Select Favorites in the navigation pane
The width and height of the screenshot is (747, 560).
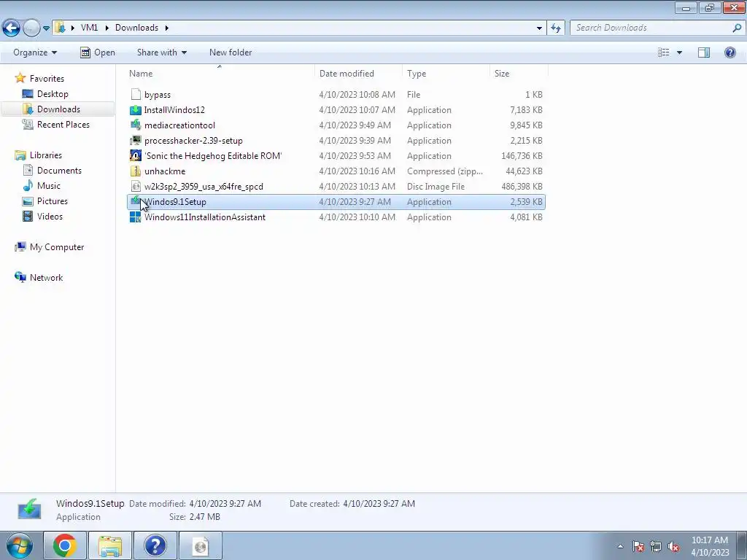click(47, 79)
